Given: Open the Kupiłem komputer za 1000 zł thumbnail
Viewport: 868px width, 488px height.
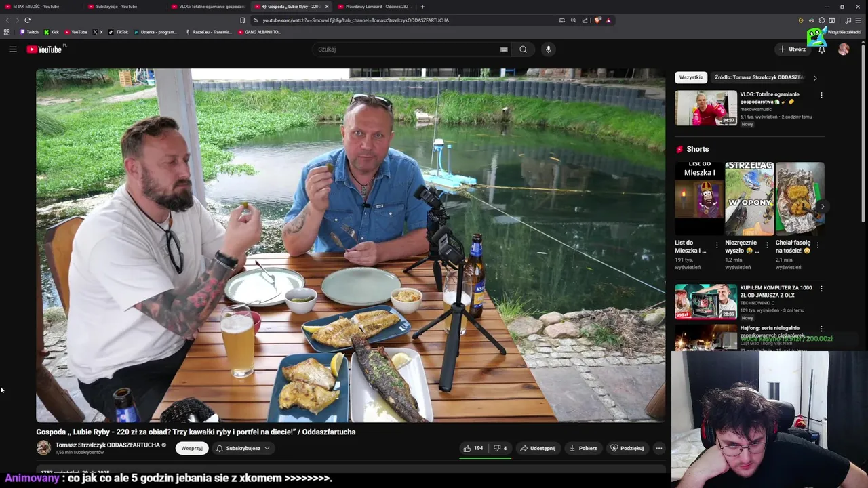Looking at the screenshot, I should pyautogui.click(x=705, y=302).
